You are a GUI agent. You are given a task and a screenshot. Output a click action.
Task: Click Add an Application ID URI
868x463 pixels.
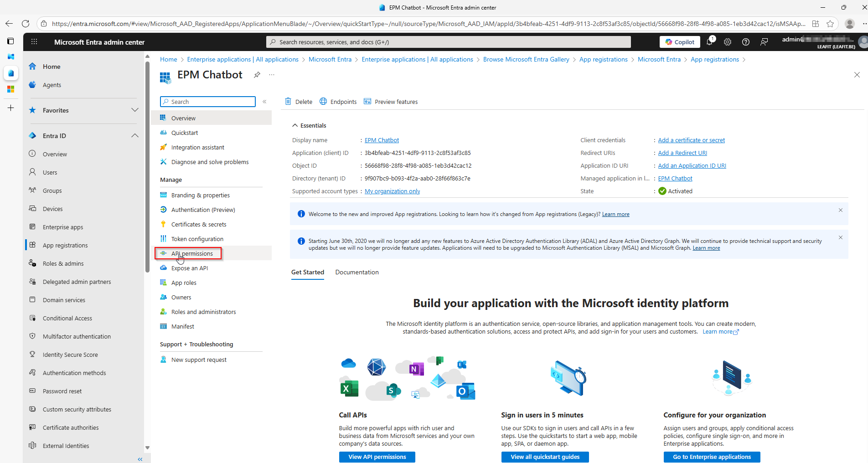point(692,166)
